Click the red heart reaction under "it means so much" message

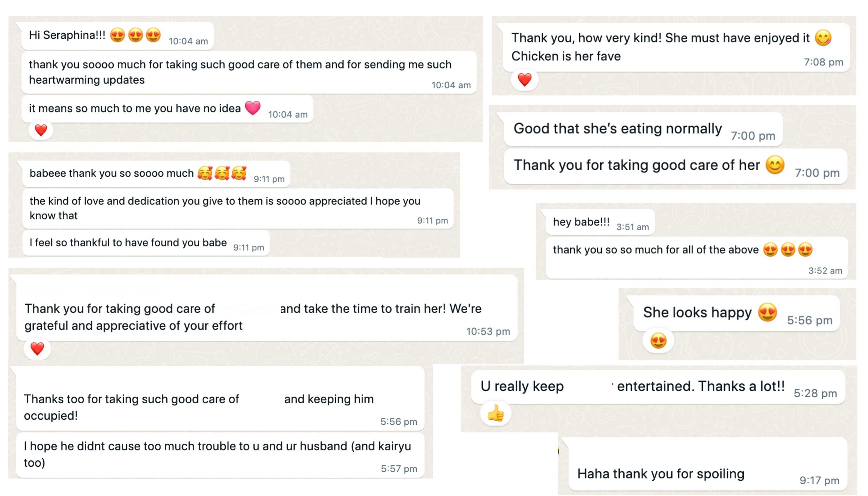41,130
